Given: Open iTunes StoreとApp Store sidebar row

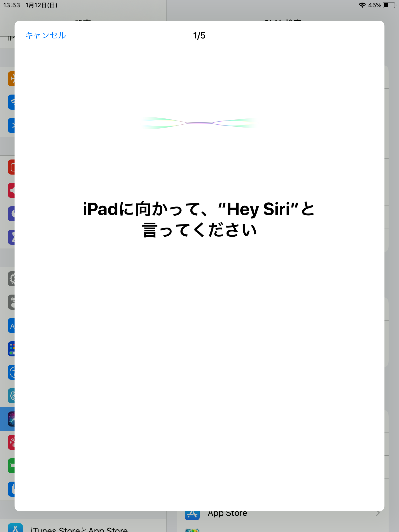Looking at the screenshot, I should tap(83, 526).
